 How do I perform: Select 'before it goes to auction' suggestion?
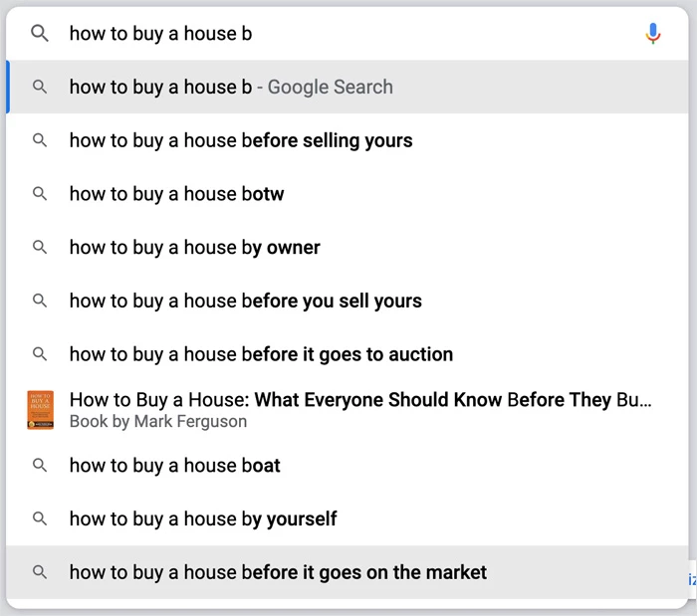tap(261, 354)
